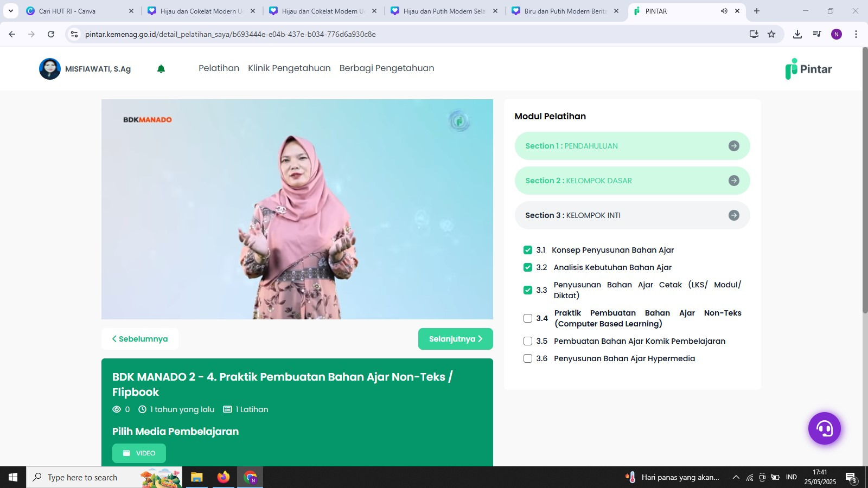Screen dimensions: 868x488
Task: Toggle checkbox 3.4 Praktik Pembuatan Bahan Ajar
Action: click(x=528, y=318)
